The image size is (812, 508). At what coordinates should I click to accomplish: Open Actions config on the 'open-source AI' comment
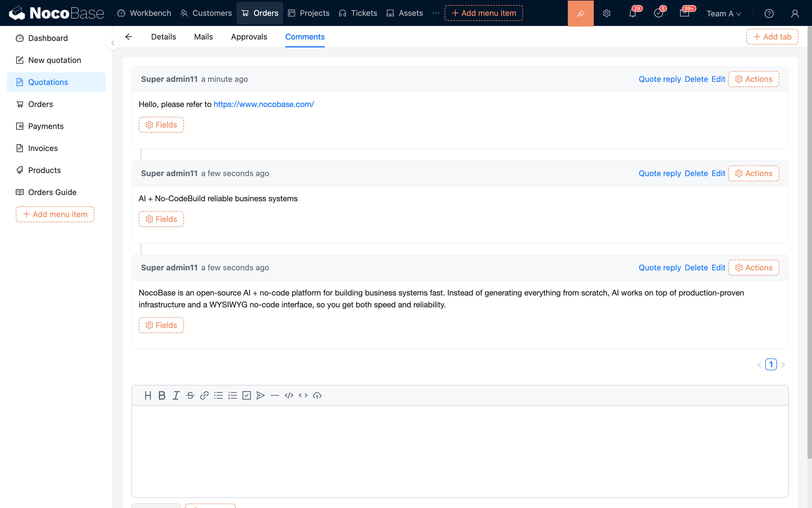point(754,268)
